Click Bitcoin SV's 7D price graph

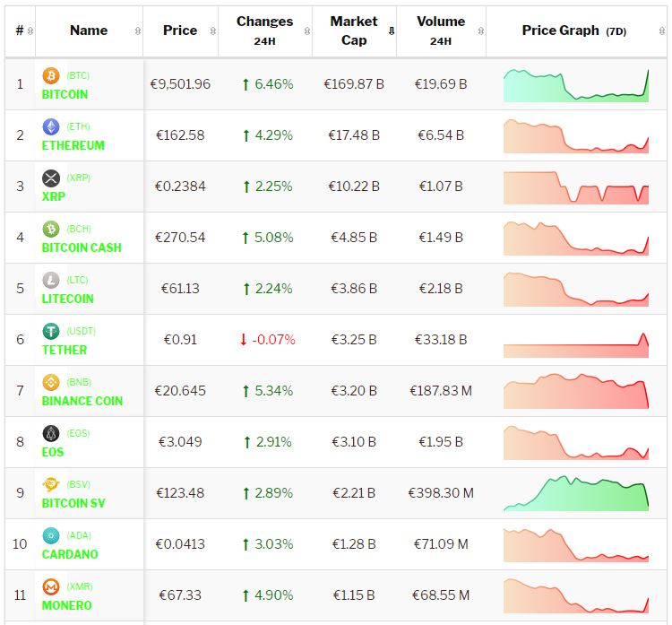click(575, 493)
